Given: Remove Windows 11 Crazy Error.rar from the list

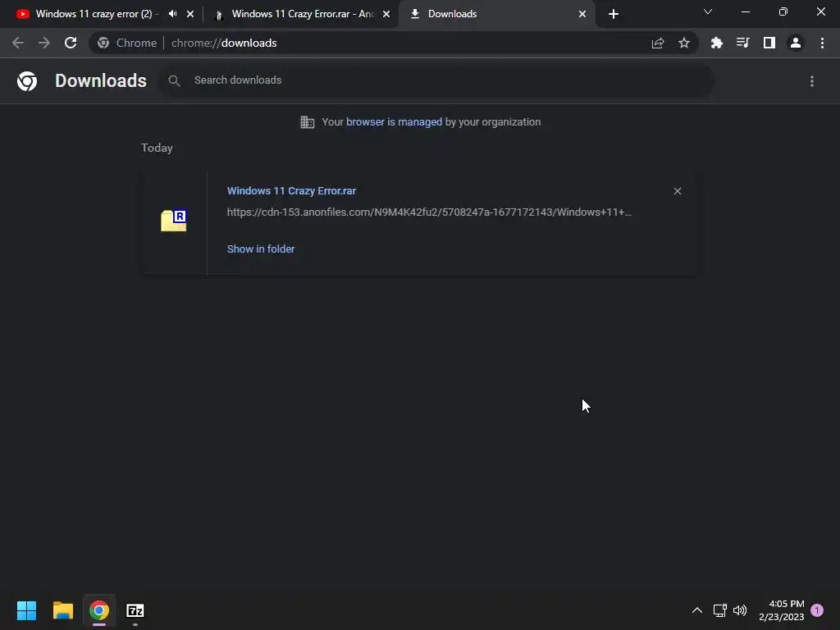Looking at the screenshot, I should [677, 191].
